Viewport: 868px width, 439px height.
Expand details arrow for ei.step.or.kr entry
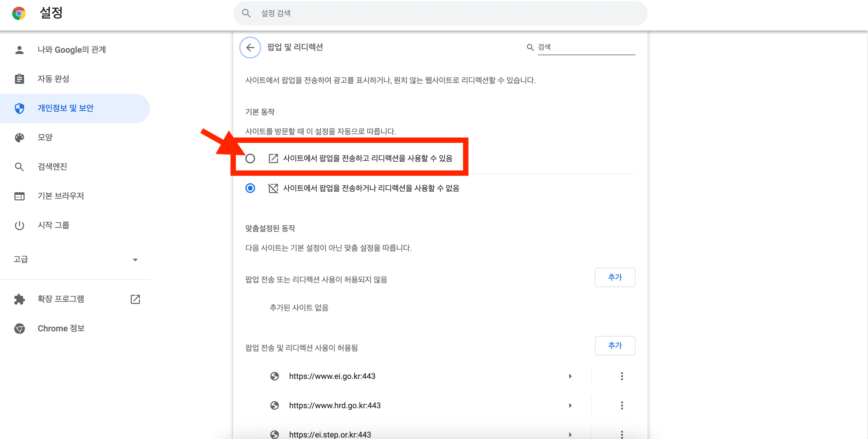coord(571,435)
